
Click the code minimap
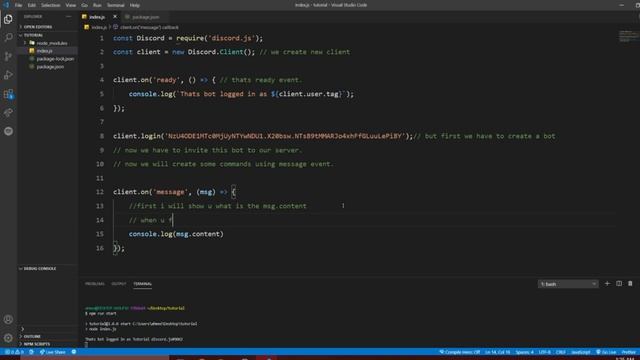pos(629,36)
